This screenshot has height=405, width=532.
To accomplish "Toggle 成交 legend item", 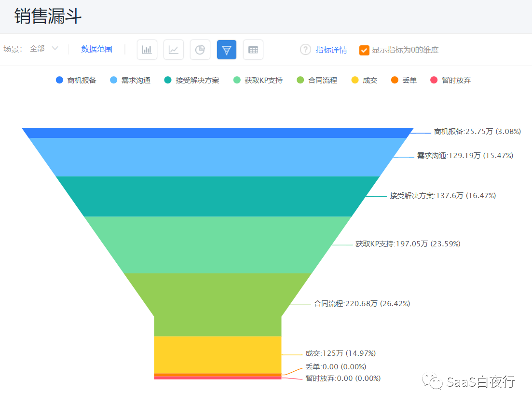I will click(x=364, y=81).
